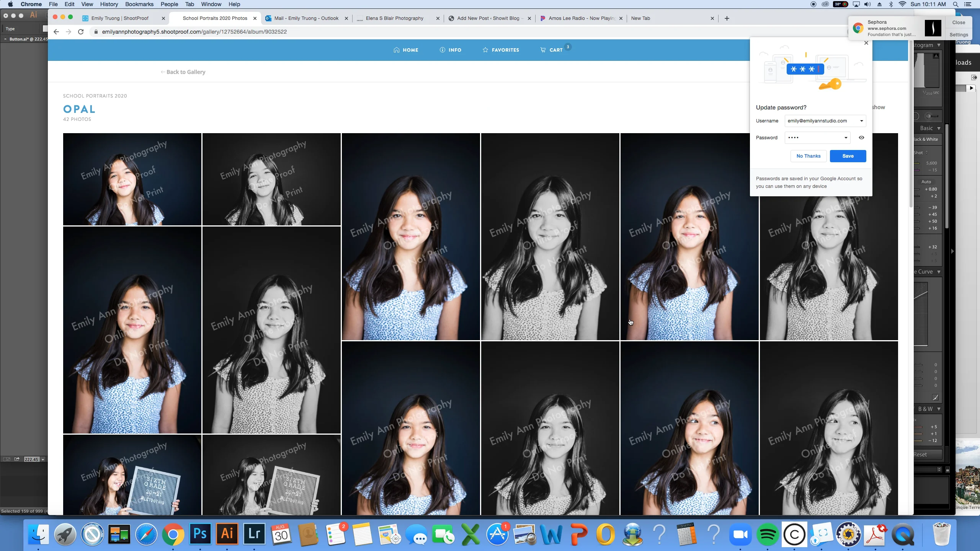Viewport: 980px width, 551px height.
Task: Close the Update password popup
Action: point(866,43)
